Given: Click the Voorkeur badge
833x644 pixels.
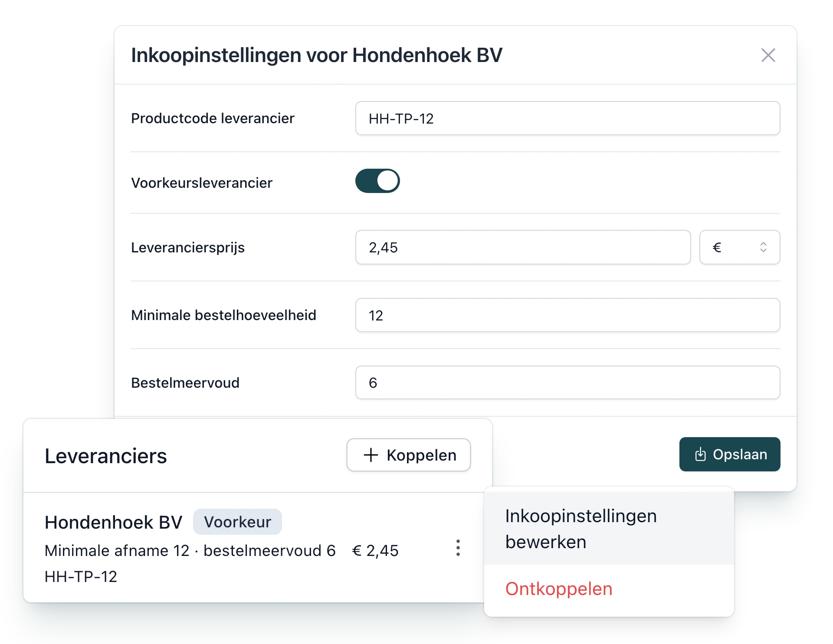Looking at the screenshot, I should coord(237,522).
